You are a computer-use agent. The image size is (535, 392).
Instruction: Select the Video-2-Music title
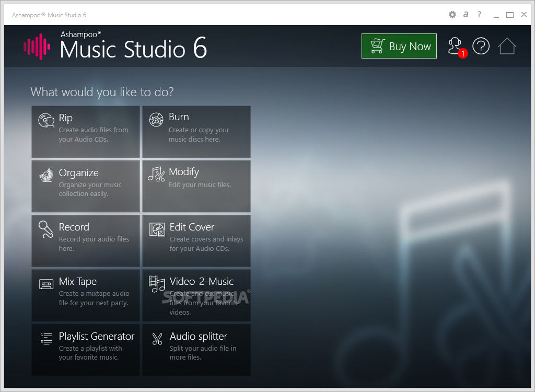(x=201, y=281)
